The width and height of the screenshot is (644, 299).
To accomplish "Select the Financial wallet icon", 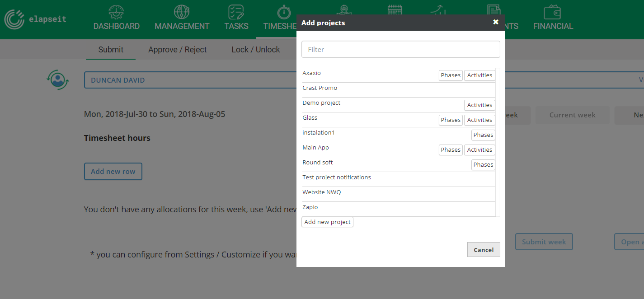I will tap(553, 12).
